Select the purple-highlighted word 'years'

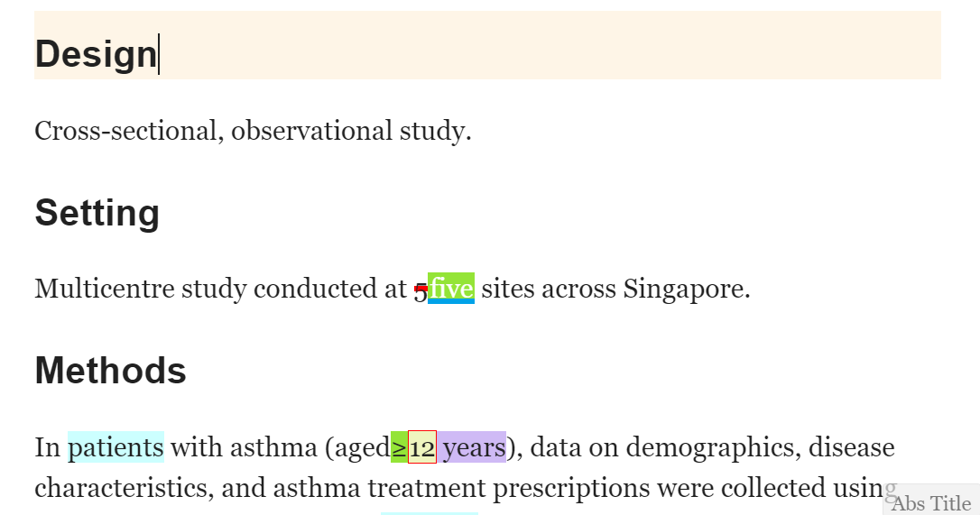[472, 446]
